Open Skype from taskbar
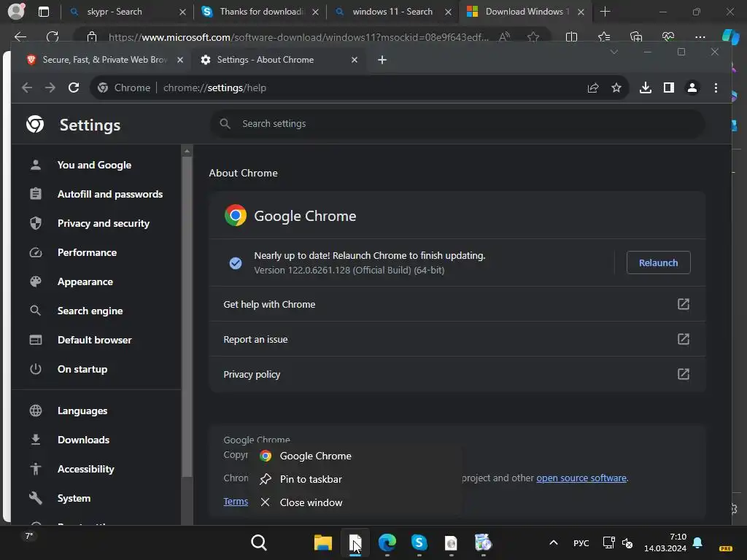Image resolution: width=747 pixels, height=560 pixels. [x=419, y=542]
